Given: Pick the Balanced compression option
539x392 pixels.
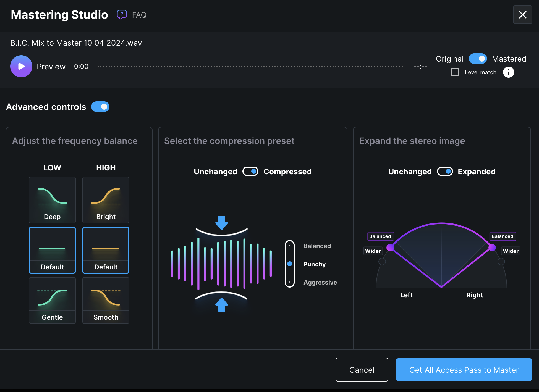Looking at the screenshot, I should pos(317,246).
